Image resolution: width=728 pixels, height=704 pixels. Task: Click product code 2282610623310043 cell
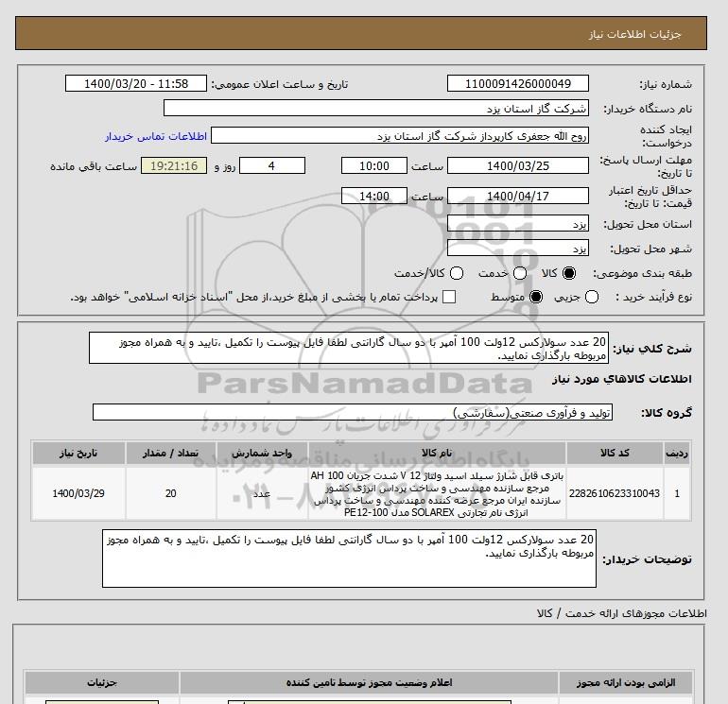coord(615,493)
